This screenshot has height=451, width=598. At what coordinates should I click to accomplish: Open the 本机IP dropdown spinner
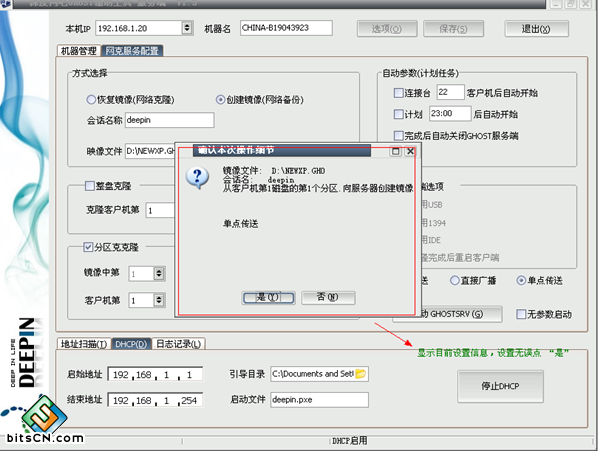[x=187, y=28]
